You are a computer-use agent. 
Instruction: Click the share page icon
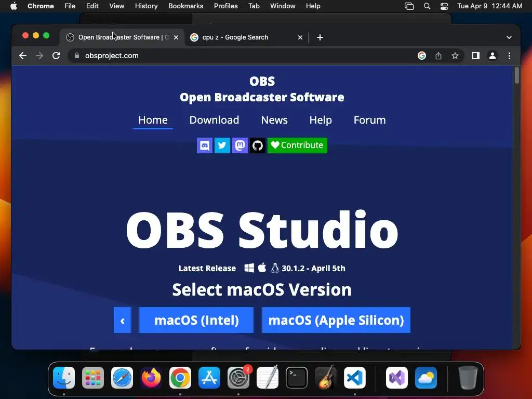[438, 56]
